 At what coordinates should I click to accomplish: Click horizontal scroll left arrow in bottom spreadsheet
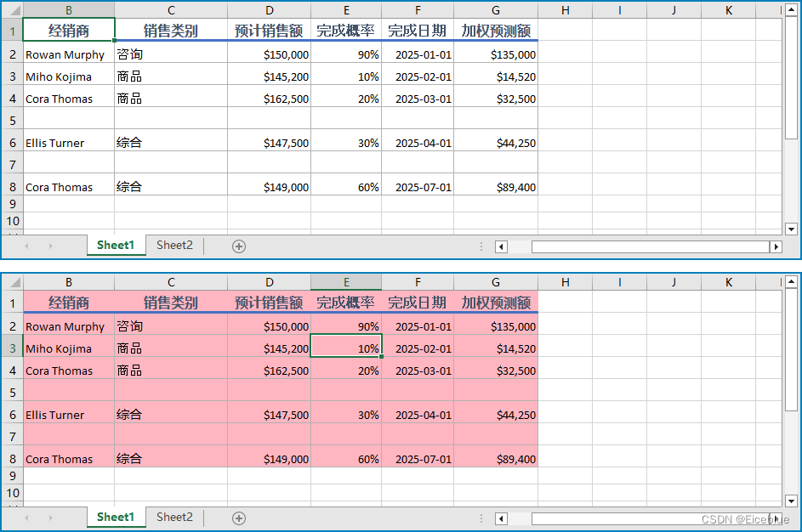[x=501, y=518]
